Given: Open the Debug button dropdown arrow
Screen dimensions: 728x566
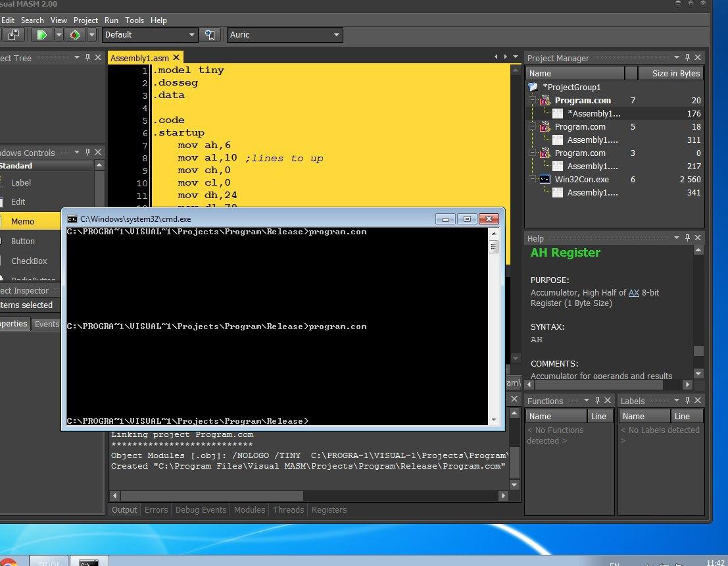Looking at the screenshot, I should pyautogui.click(x=91, y=35).
